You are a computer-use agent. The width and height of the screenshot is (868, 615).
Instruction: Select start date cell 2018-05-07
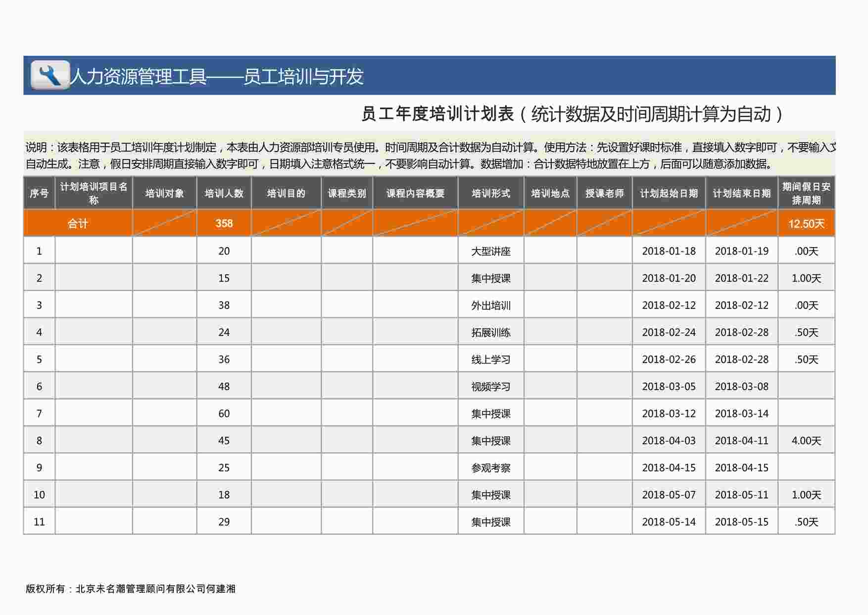669,494
